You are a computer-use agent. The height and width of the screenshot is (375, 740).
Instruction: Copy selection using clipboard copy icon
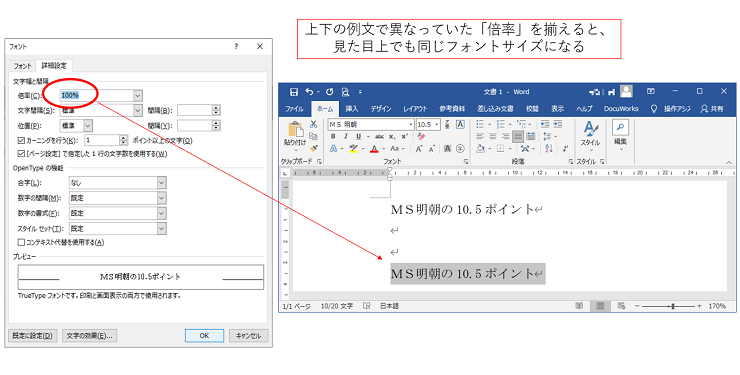[x=313, y=136]
